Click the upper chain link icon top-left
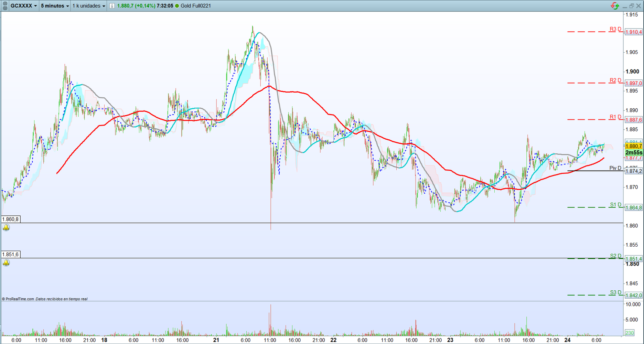The image size is (644, 344). [x=4, y=3]
